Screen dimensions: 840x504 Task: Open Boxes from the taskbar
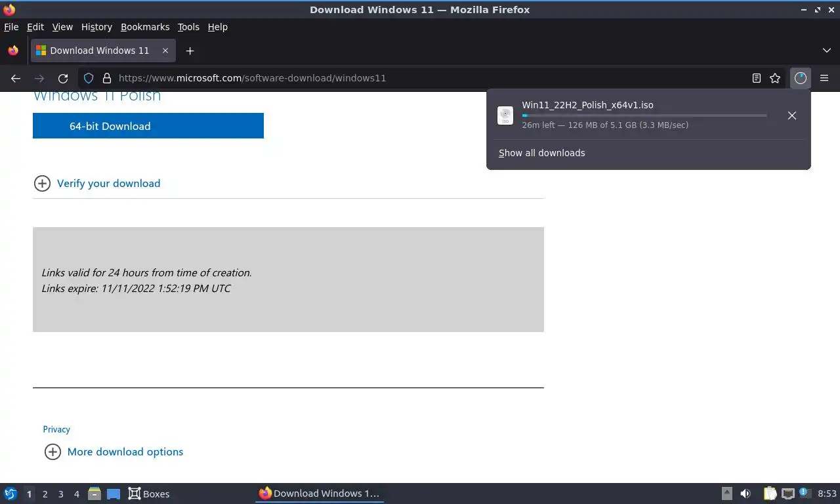click(149, 493)
